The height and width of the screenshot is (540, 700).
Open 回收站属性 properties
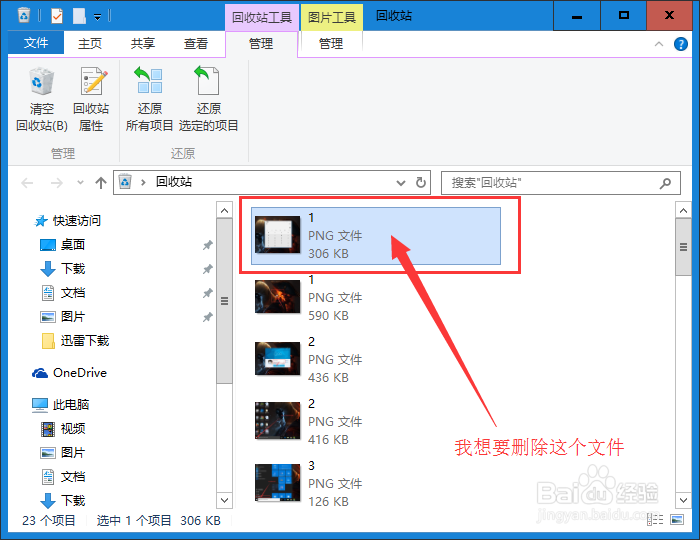[x=91, y=100]
